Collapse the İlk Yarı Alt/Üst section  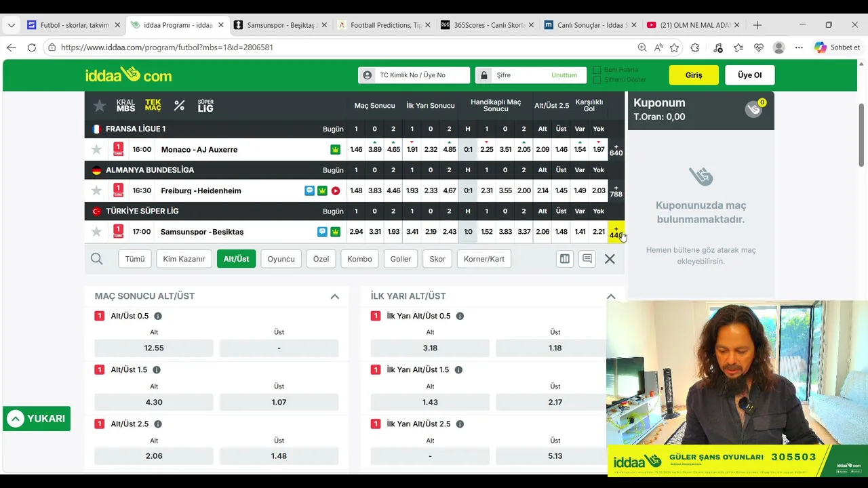click(610, 296)
